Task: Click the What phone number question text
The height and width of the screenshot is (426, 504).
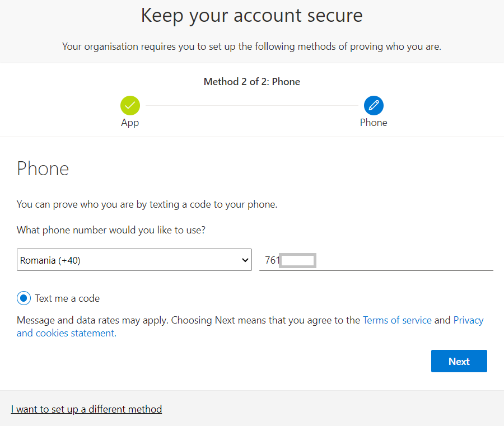Action: click(111, 230)
